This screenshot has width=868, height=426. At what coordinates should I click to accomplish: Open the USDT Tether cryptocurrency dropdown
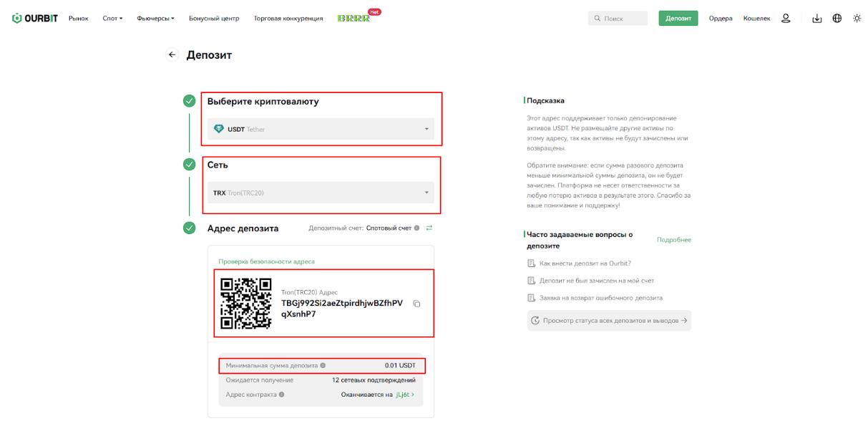[321, 129]
